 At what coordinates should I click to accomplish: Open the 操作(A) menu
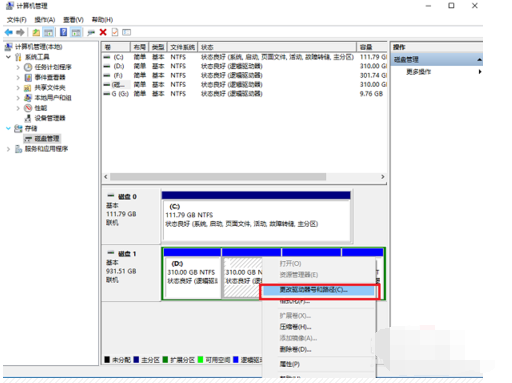tap(45, 20)
